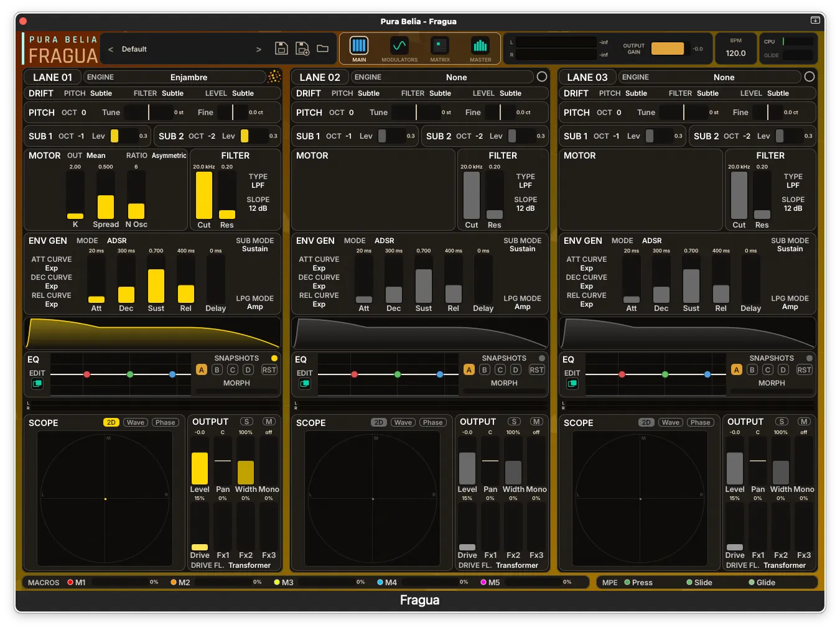This screenshot has width=840, height=630.
Task: Open Lane 02 engine selector None
Action: [442, 77]
